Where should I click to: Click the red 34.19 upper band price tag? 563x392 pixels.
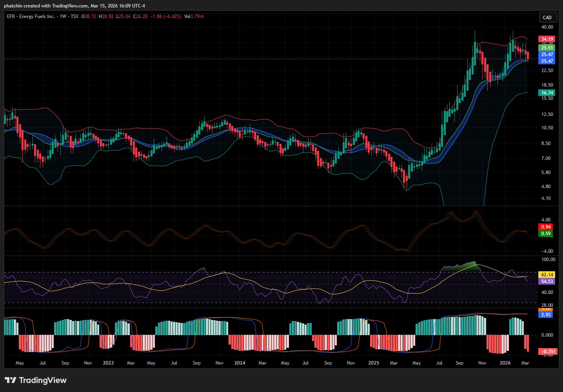point(547,39)
